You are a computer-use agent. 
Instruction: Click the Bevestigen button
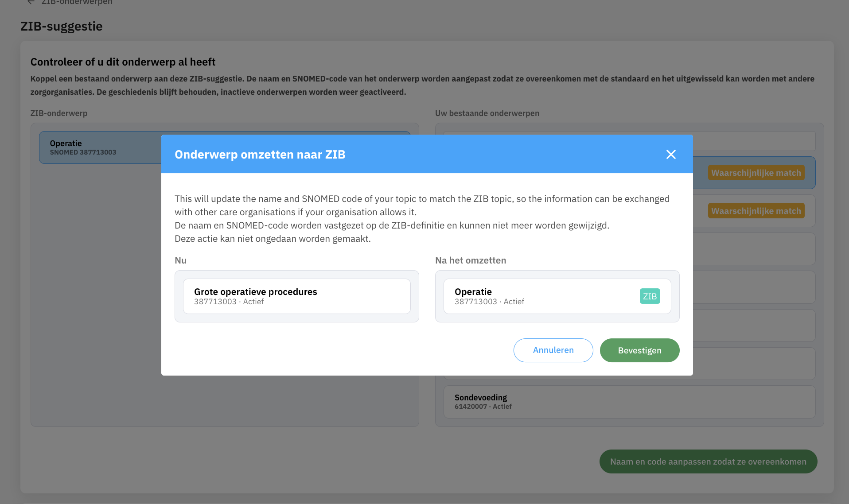click(x=639, y=350)
